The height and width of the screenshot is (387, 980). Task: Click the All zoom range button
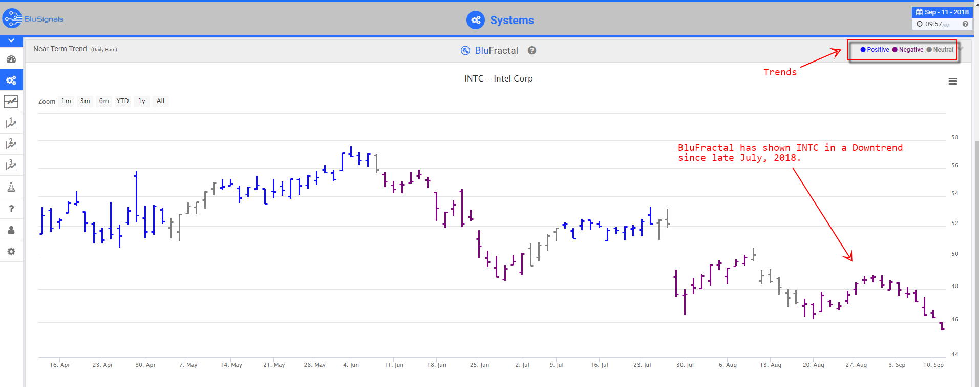tap(160, 101)
